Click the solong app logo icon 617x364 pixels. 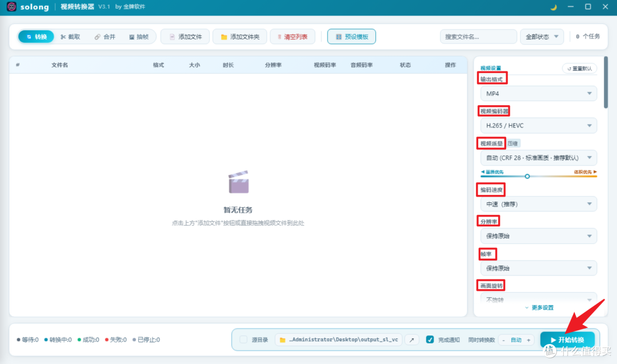(11, 7)
